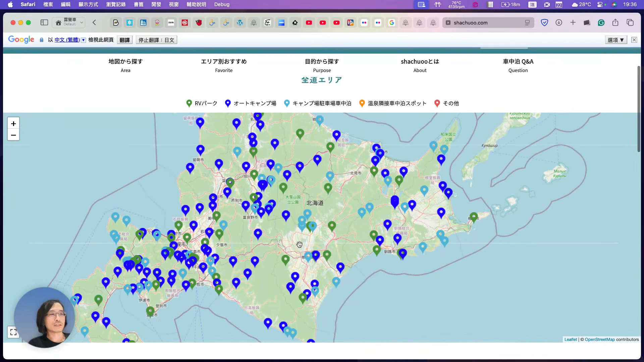Click the privacy shield icon
644x362 pixels.
click(544, 22)
